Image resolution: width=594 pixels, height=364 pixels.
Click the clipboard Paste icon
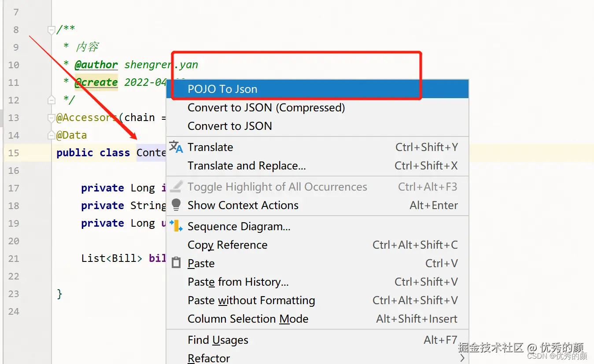[x=176, y=263]
